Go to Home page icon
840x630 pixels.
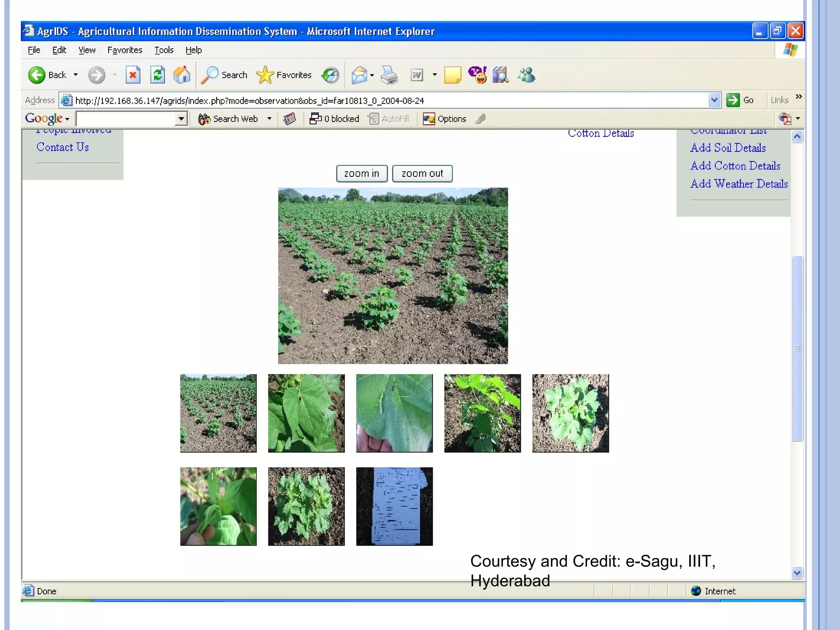pyautogui.click(x=182, y=75)
